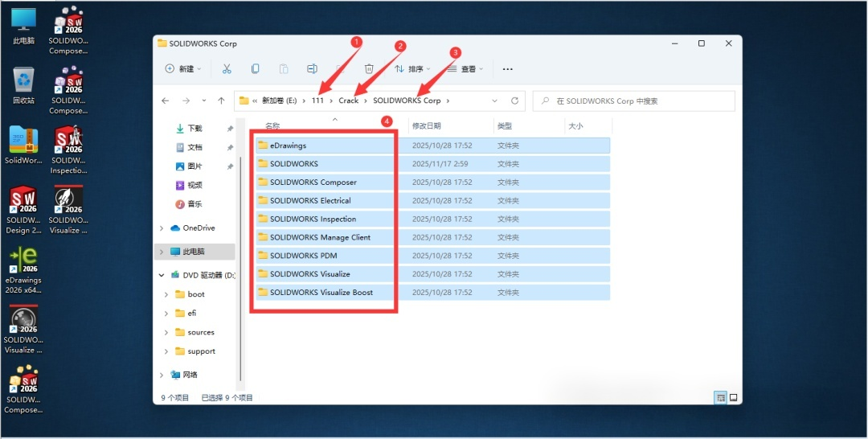Open the 排序 (Sort) dropdown
Screen dimensions: 868x439
pyautogui.click(x=412, y=68)
